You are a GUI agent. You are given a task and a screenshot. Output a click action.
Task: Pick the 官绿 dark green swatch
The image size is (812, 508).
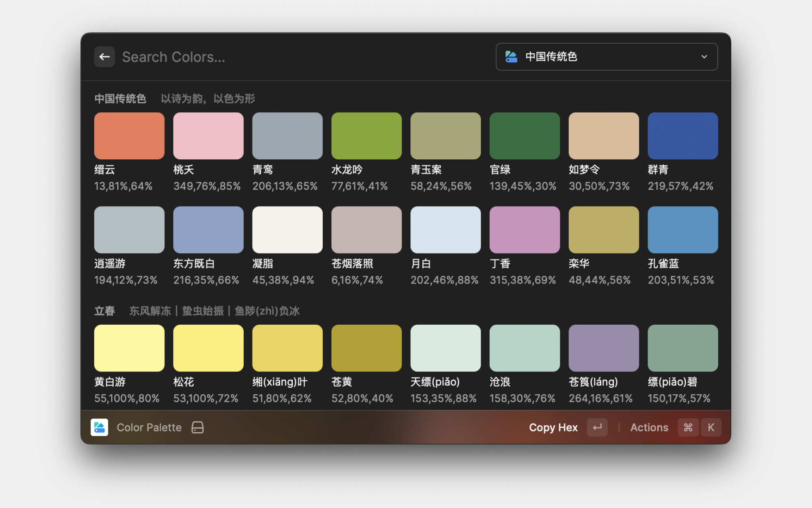coord(525,136)
